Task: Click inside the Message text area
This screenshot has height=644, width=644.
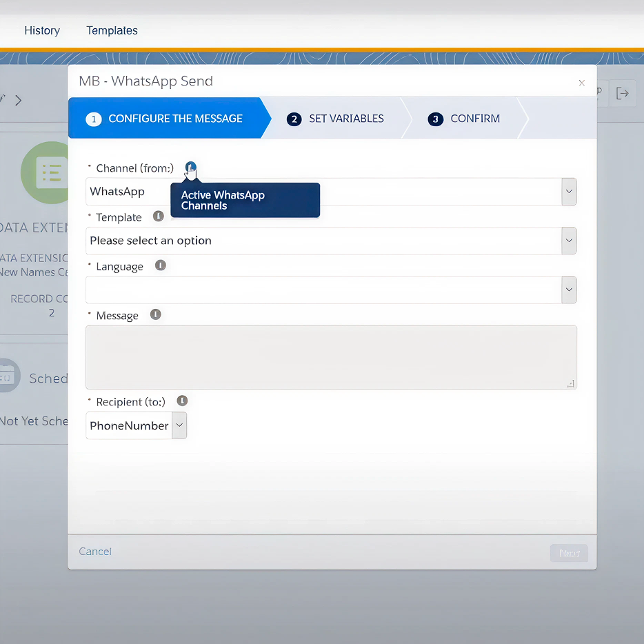Action: point(331,357)
